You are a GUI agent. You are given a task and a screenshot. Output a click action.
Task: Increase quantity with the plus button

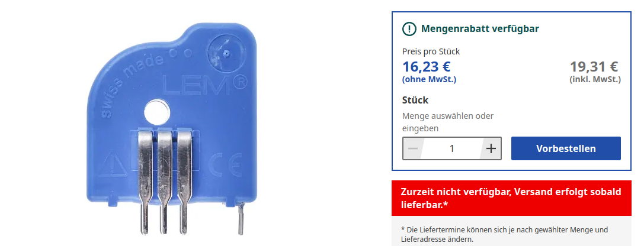[x=491, y=148]
